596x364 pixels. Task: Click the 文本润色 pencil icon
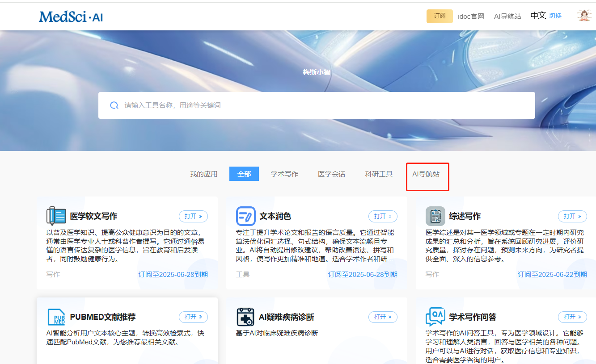click(x=245, y=216)
